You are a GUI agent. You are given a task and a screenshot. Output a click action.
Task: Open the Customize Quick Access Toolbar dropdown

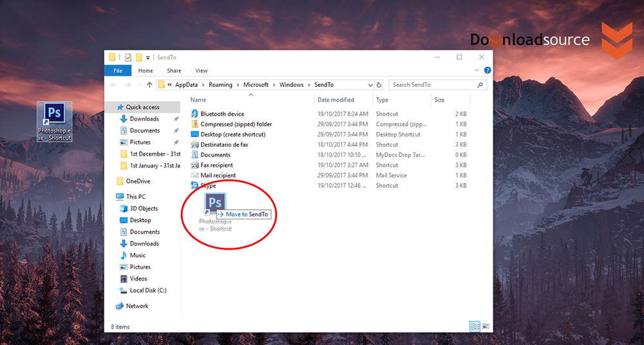point(148,57)
